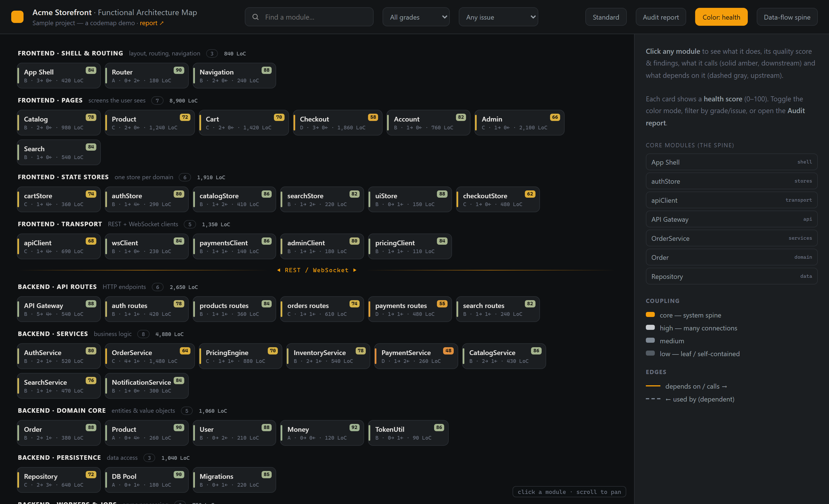Toggle the Data-flow spine view
This screenshot has width=829, height=504.
[787, 17]
